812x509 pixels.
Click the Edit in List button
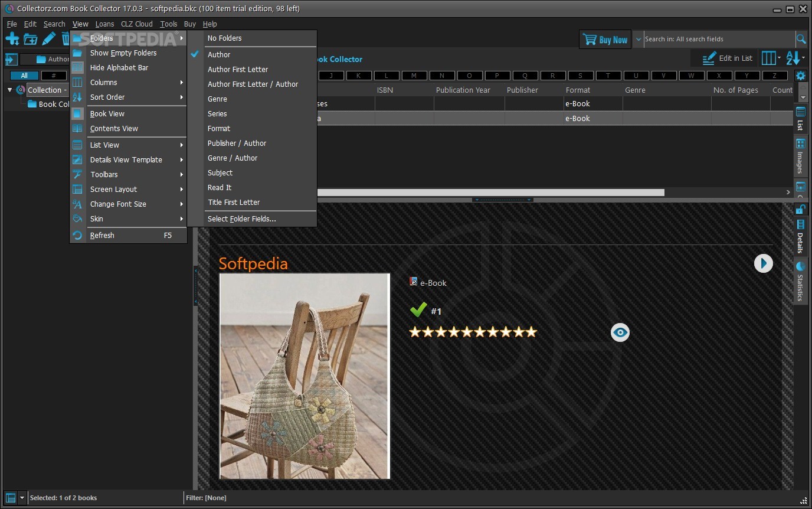pyautogui.click(x=726, y=58)
